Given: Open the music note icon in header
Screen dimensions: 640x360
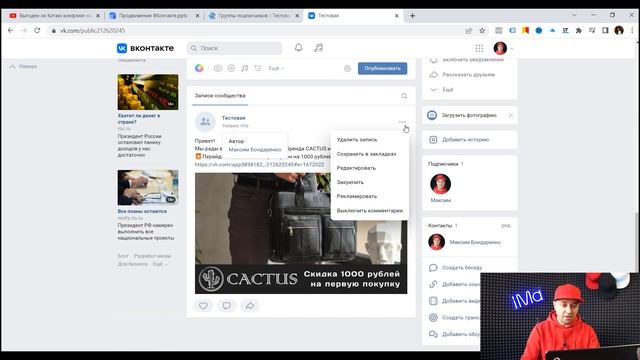Looking at the screenshot, I should (x=318, y=48).
